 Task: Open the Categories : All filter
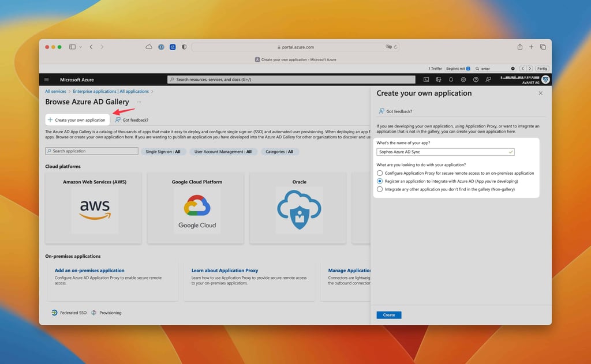point(279,152)
